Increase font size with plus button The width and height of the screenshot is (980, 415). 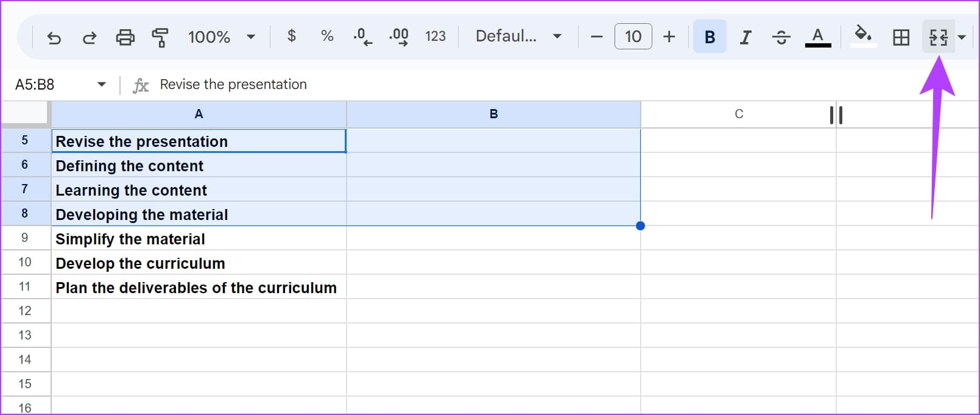coord(669,37)
